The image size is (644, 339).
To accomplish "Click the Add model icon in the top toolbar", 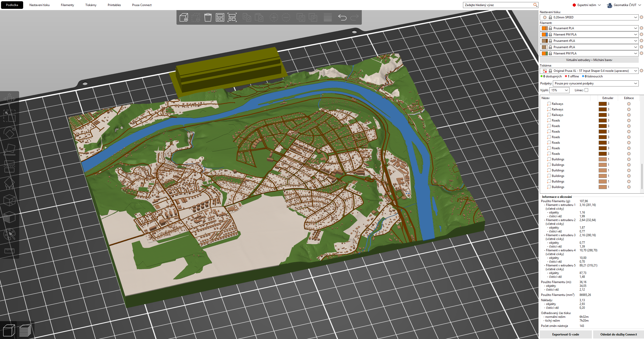I will point(184,17).
